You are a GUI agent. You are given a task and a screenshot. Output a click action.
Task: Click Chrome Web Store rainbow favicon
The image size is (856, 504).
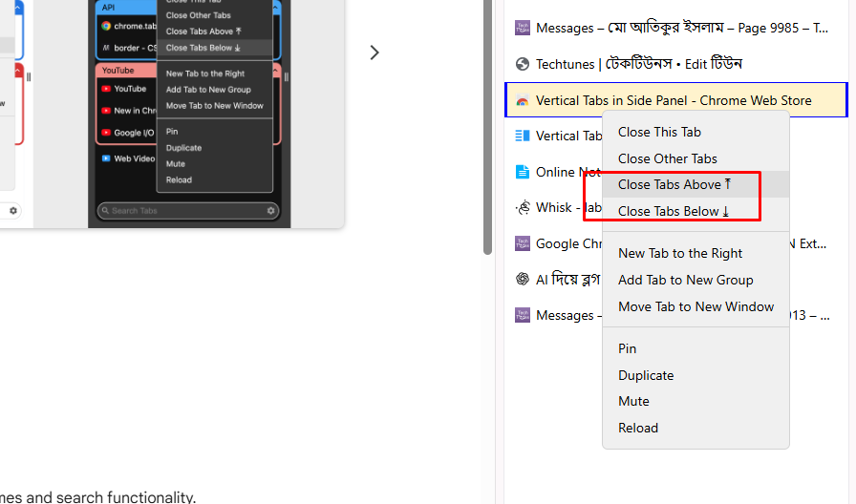click(523, 100)
